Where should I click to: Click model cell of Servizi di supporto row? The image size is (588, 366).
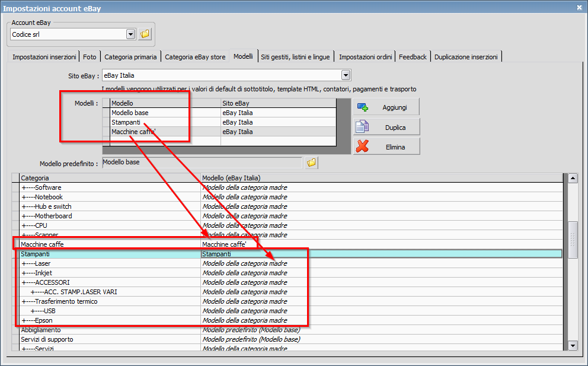[x=382, y=339]
